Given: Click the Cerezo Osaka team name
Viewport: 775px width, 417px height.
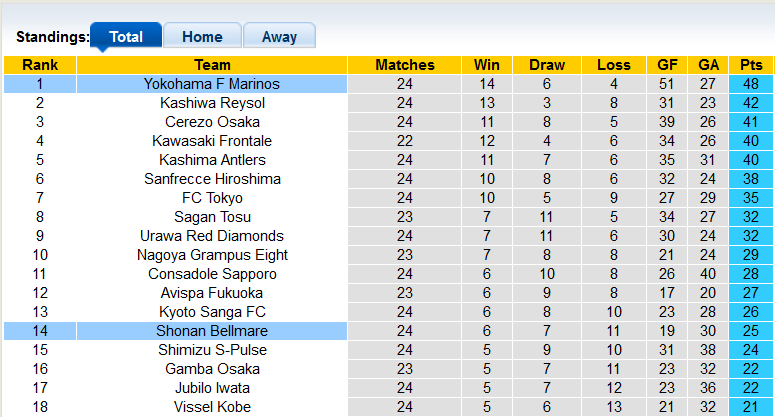Looking at the screenshot, I should click(212, 122).
